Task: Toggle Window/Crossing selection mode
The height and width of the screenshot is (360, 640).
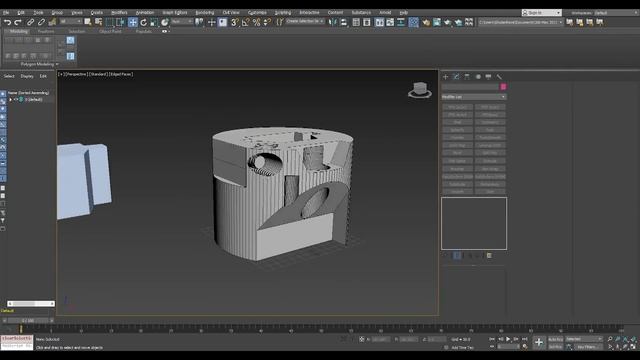Action: click(120, 22)
